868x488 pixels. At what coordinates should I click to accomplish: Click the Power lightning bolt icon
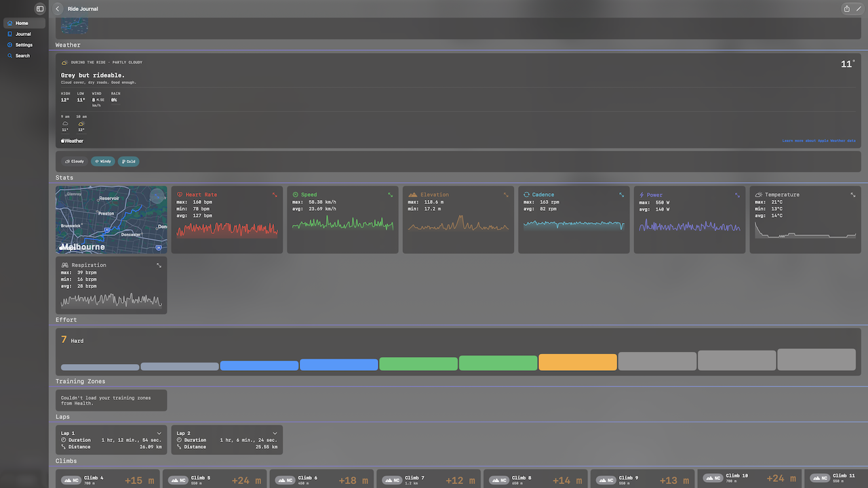coord(642,195)
